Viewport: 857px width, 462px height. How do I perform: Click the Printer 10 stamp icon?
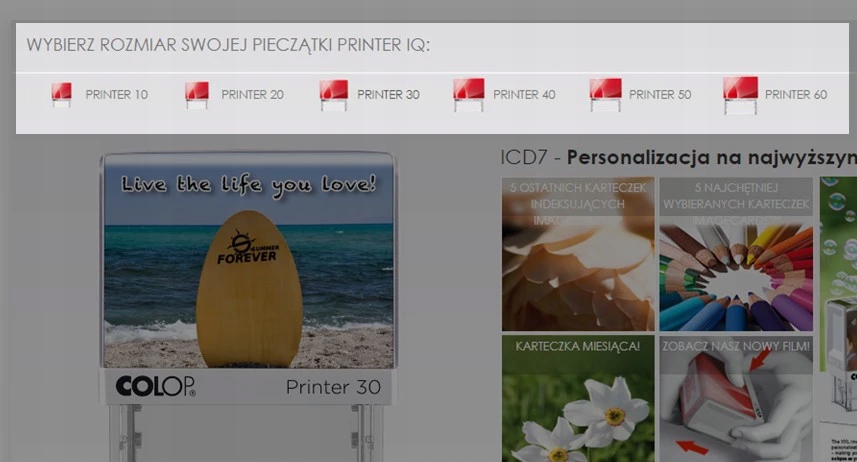(x=61, y=95)
